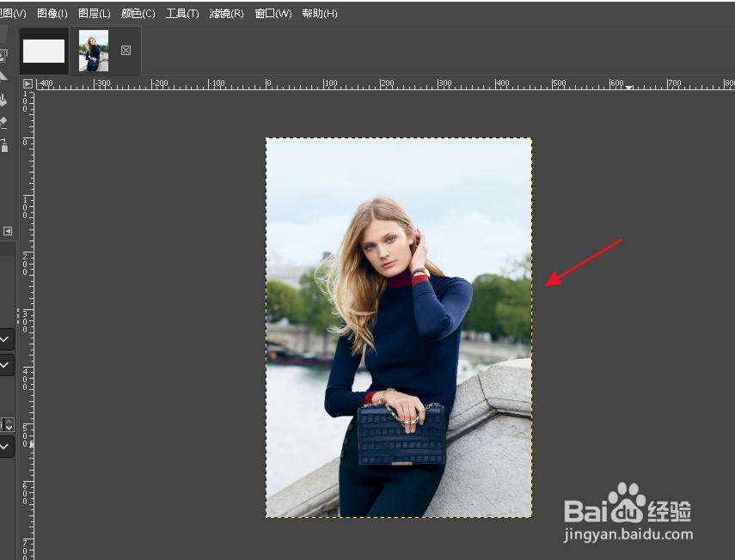The width and height of the screenshot is (735, 560).
Task: Close the woman photo image tab
Action: (126, 50)
